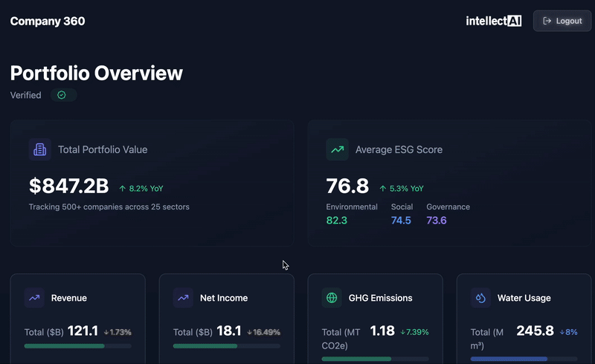Click the Company 360 title
Image resolution: width=595 pixels, height=364 pixels.
click(x=48, y=21)
